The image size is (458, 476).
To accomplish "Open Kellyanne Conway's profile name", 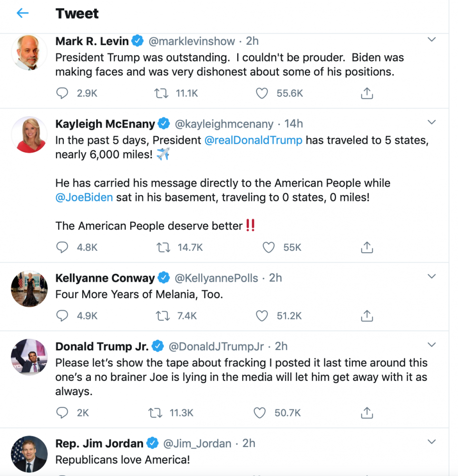I will coord(105,278).
